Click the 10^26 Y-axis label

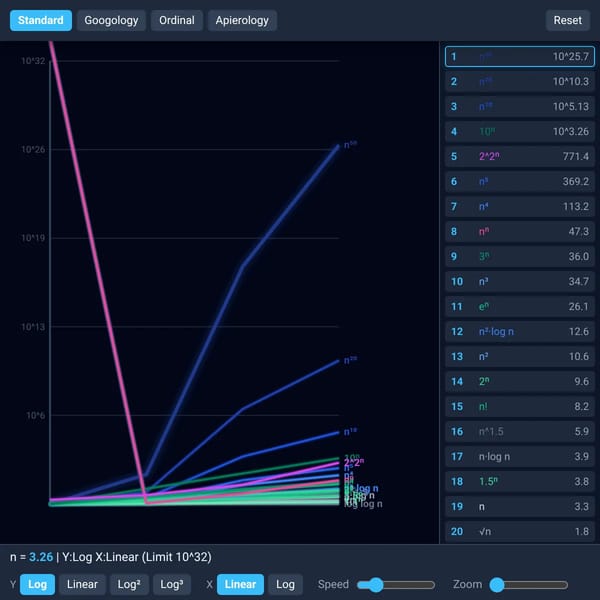click(33, 149)
